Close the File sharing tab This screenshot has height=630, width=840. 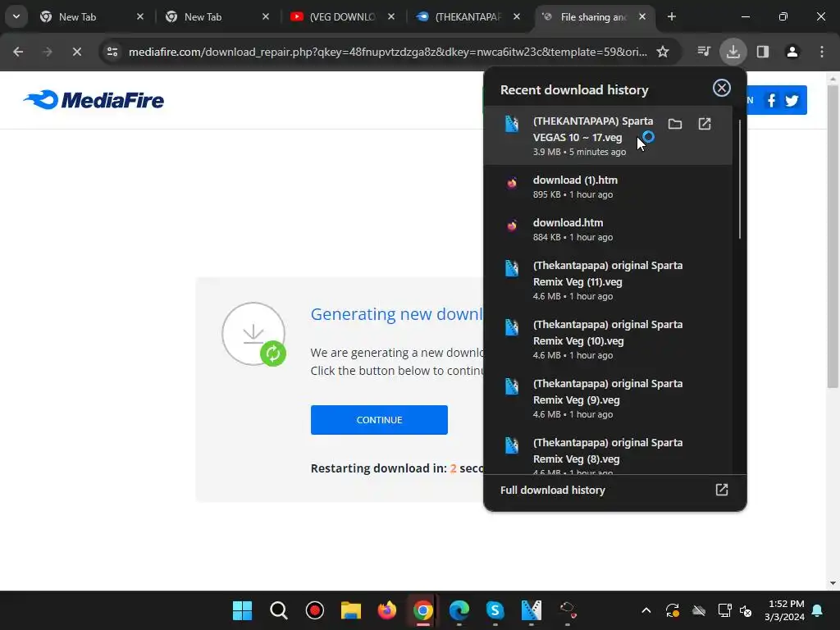pyautogui.click(x=641, y=16)
